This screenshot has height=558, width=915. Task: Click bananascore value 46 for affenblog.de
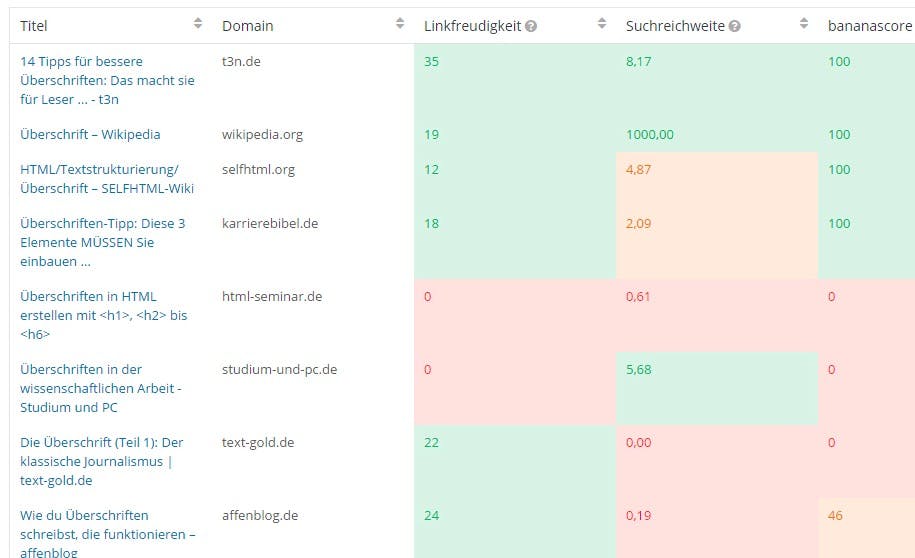(x=835, y=515)
